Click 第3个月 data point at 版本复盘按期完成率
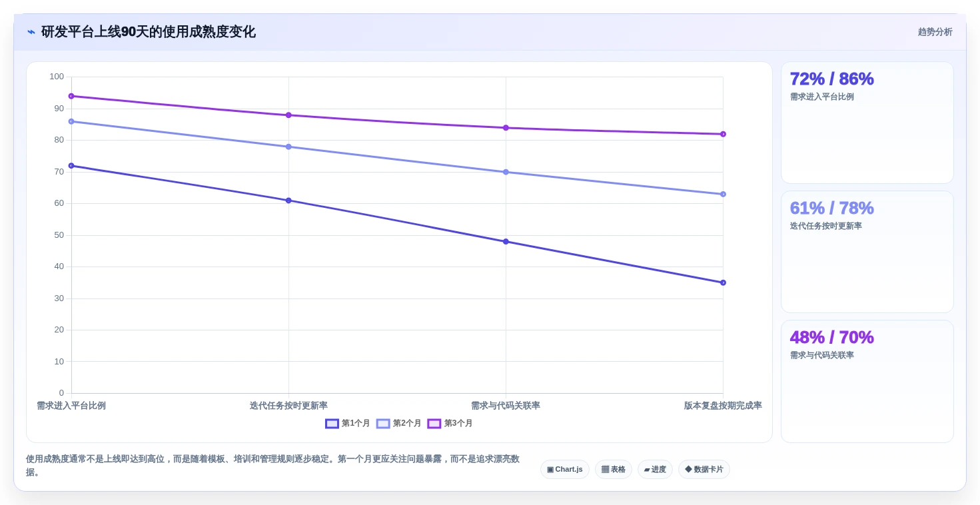 pos(723,134)
